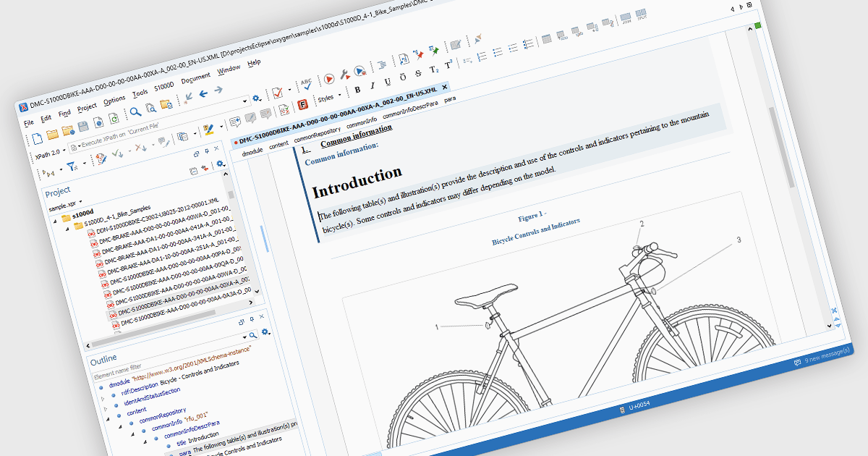Screen dimensions: 868x456
Task: Click the Open URL folder icon
Action: coord(67,130)
